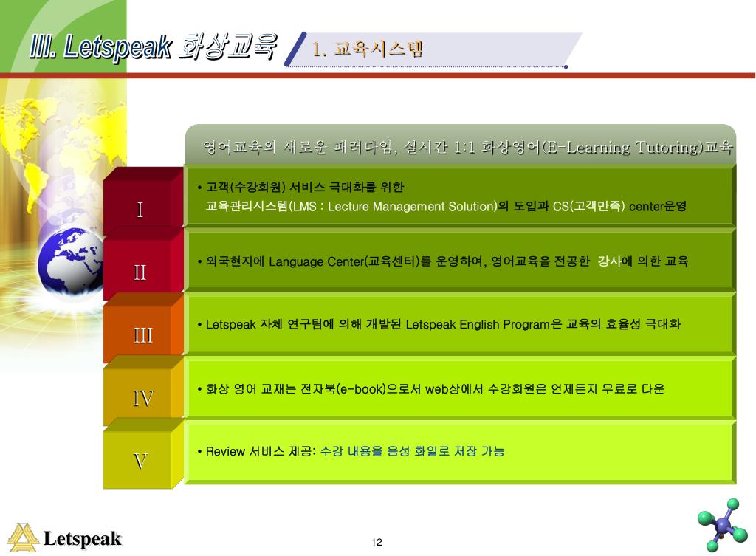Viewport: 756px width, 556px height.
Task: Click the blue globe graphic
Action: [x=70, y=261]
